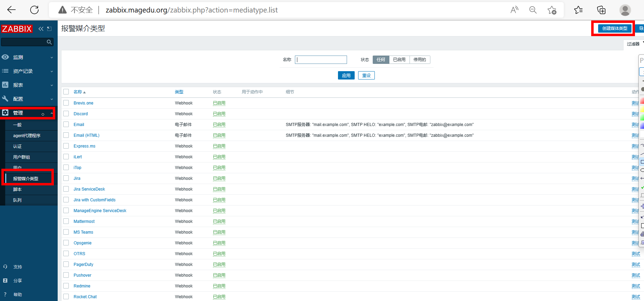The height and width of the screenshot is (301, 644).
Task: Check the Discord row checkbox
Action: click(66, 114)
